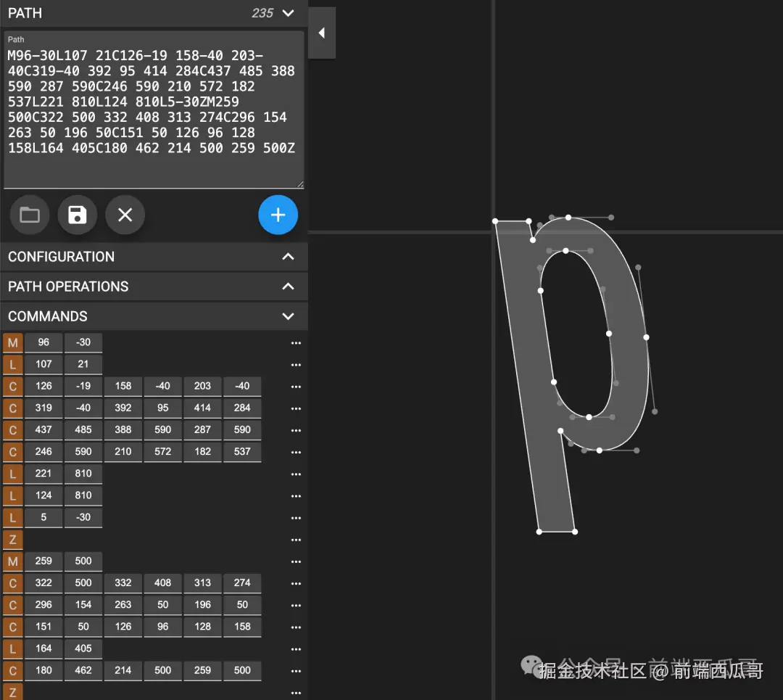Screen dimensions: 783x700
Task: Collapse the side panel with the arrow
Action: [x=322, y=33]
